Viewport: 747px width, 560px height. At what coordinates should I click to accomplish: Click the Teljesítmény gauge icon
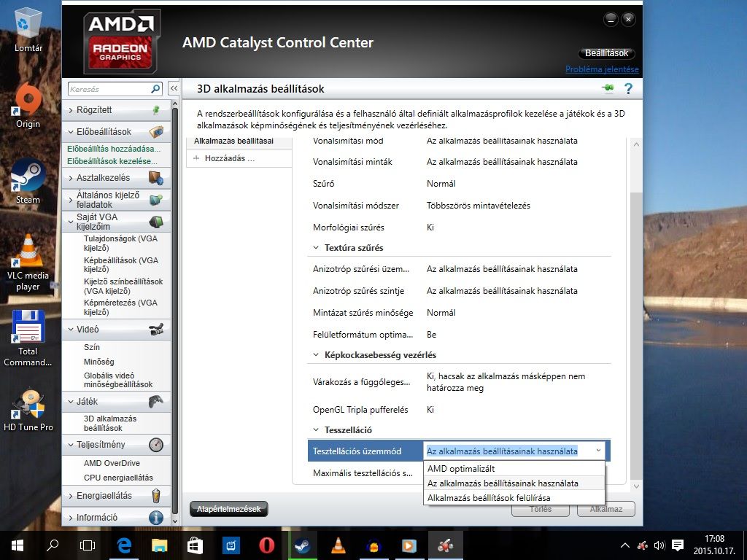point(156,445)
